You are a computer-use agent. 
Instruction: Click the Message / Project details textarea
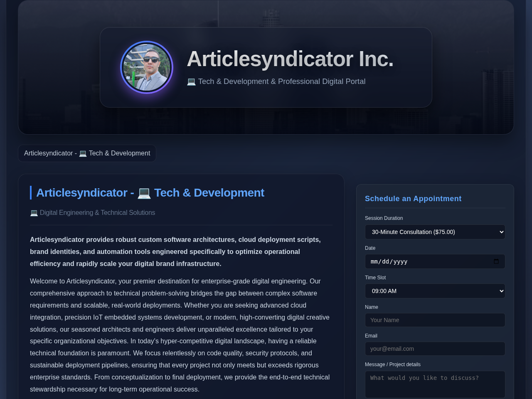435,384
